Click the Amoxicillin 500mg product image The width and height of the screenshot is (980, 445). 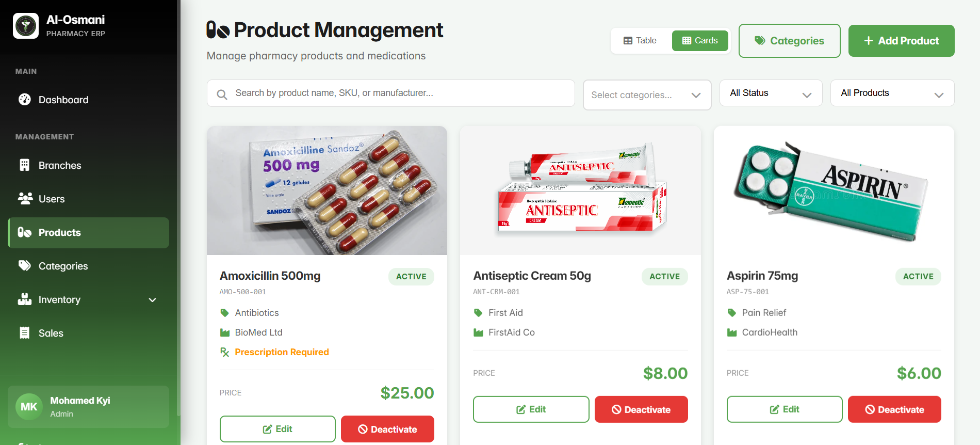click(327, 190)
